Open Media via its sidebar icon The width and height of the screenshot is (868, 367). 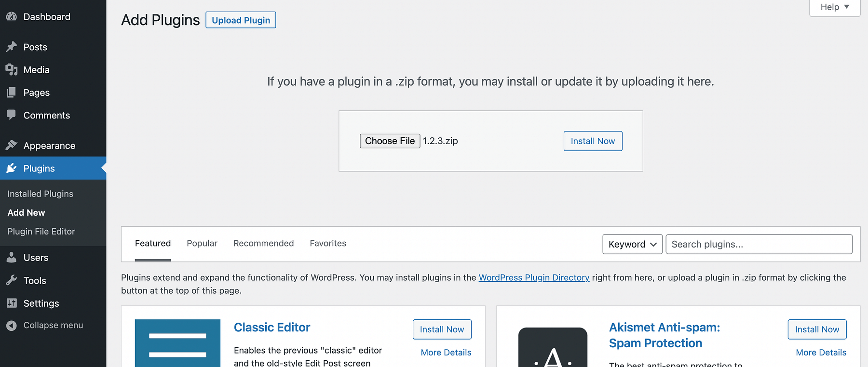(x=12, y=70)
